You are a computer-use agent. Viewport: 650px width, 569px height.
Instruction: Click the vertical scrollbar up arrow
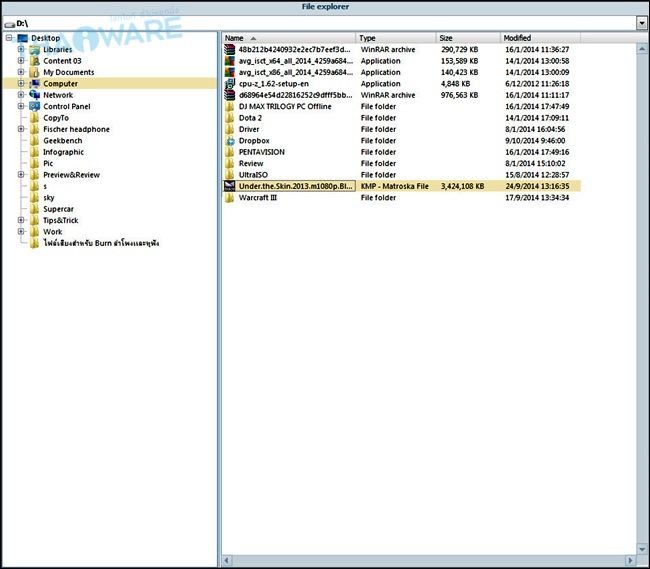[x=642, y=49]
